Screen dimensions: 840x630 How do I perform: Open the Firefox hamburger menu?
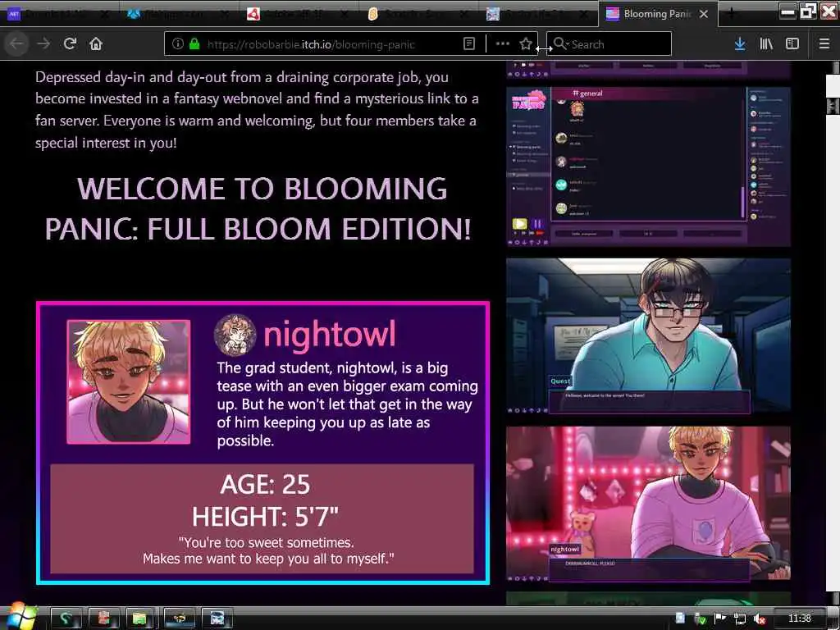click(x=824, y=44)
